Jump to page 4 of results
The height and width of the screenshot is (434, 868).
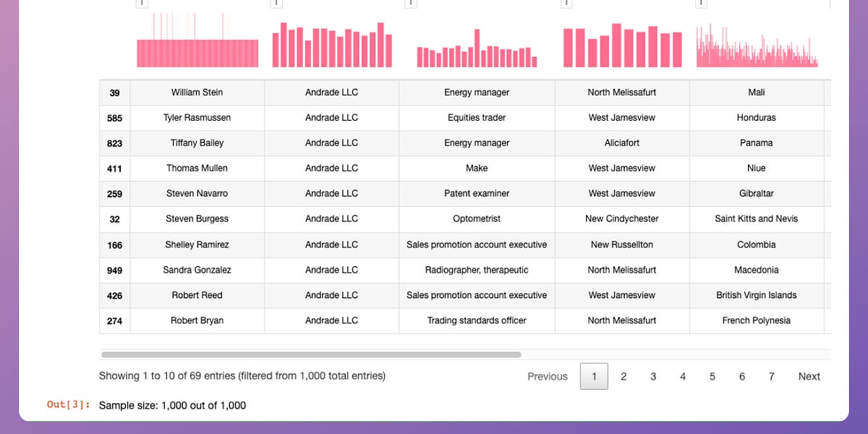682,376
